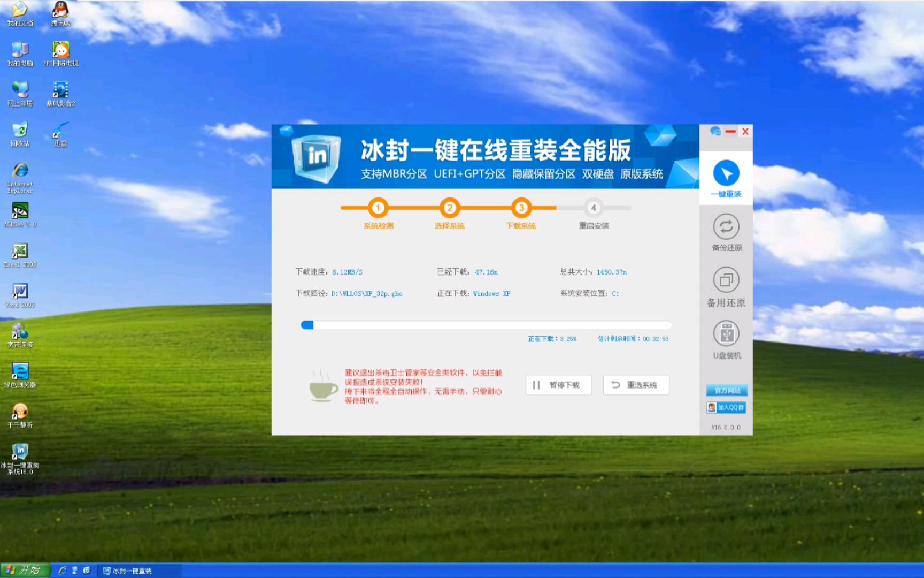This screenshot has width=924, height=578.
Task: Open 腾讯QQ desktop icon
Action: coord(60,14)
